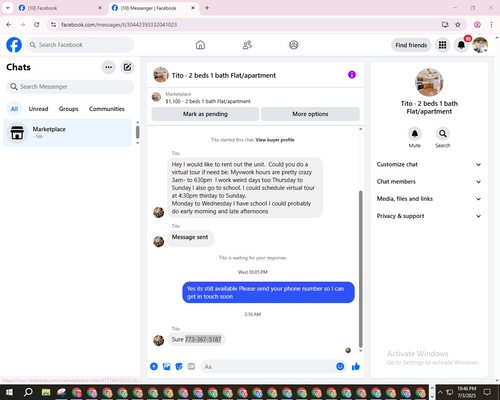Open the account profile picture menu

point(480,45)
